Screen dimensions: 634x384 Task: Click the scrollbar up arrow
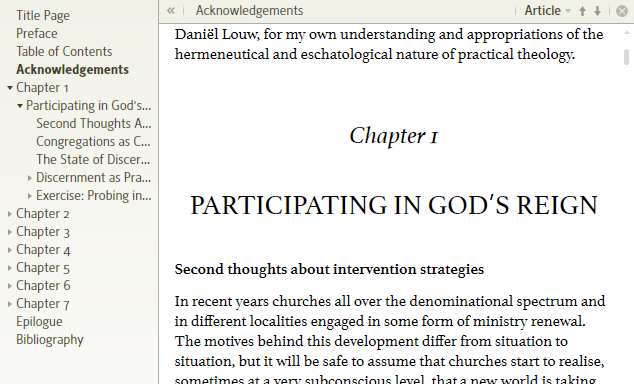tap(627, 32)
